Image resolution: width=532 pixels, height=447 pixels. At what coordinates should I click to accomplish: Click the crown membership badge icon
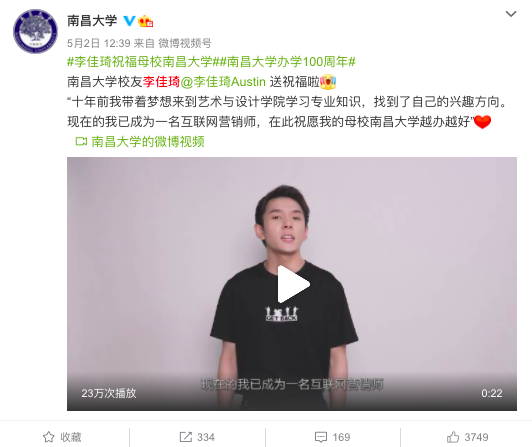[146, 21]
